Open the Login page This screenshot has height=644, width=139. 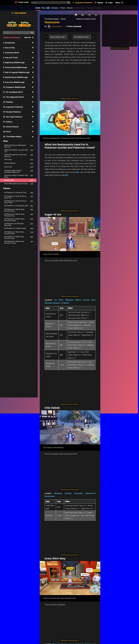coord(109,2)
